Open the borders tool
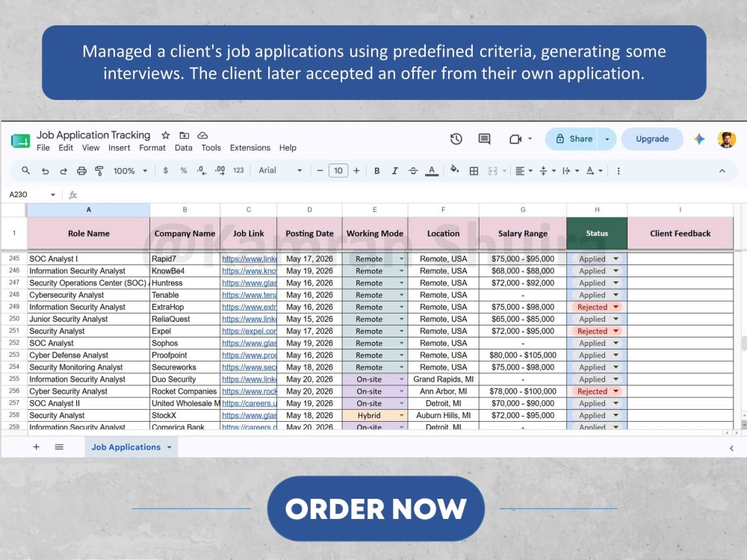 tap(474, 170)
